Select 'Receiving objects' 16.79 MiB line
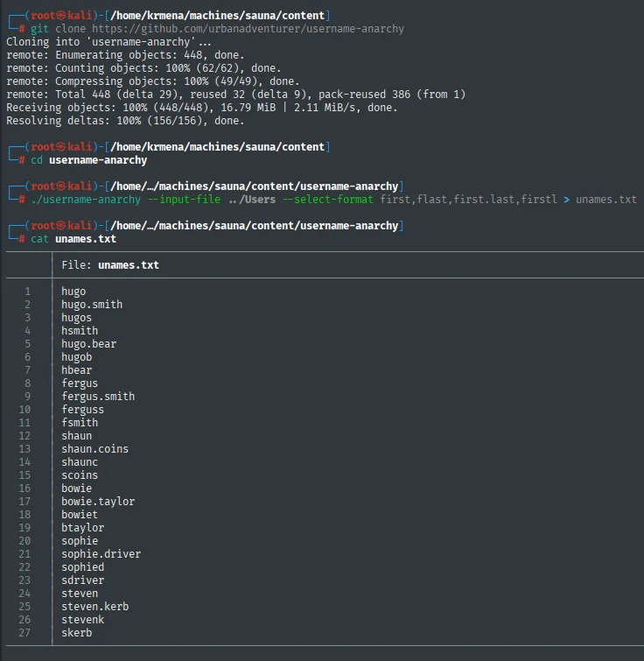Screen dimensions: 644x661 [202, 108]
